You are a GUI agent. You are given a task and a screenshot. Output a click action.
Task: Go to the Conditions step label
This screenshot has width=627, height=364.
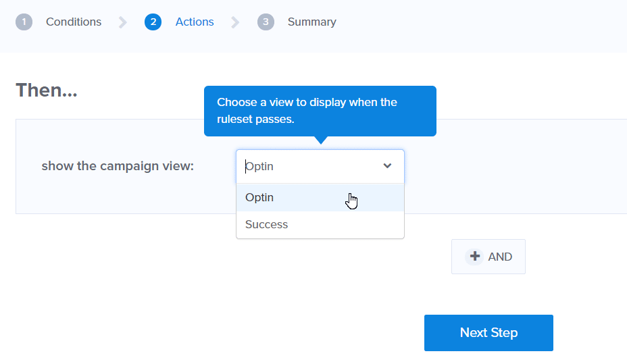click(74, 22)
